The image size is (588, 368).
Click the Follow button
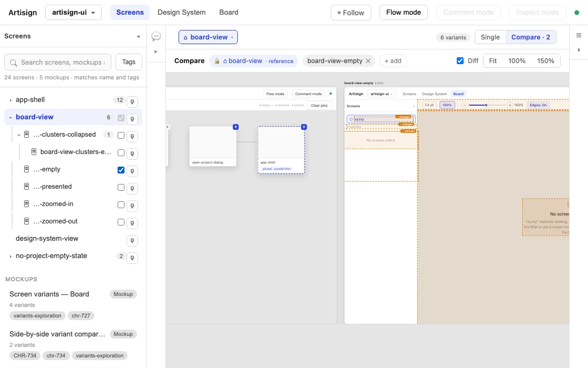pos(351,13)
